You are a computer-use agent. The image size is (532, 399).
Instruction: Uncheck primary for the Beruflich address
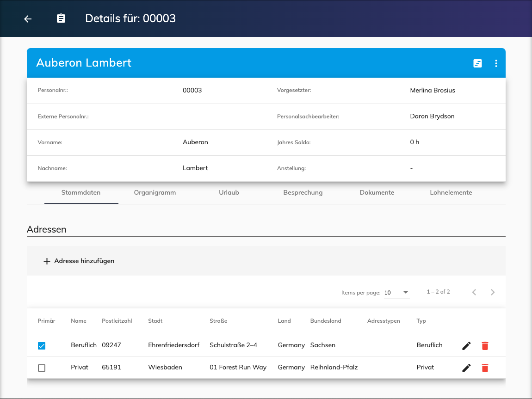42,346
